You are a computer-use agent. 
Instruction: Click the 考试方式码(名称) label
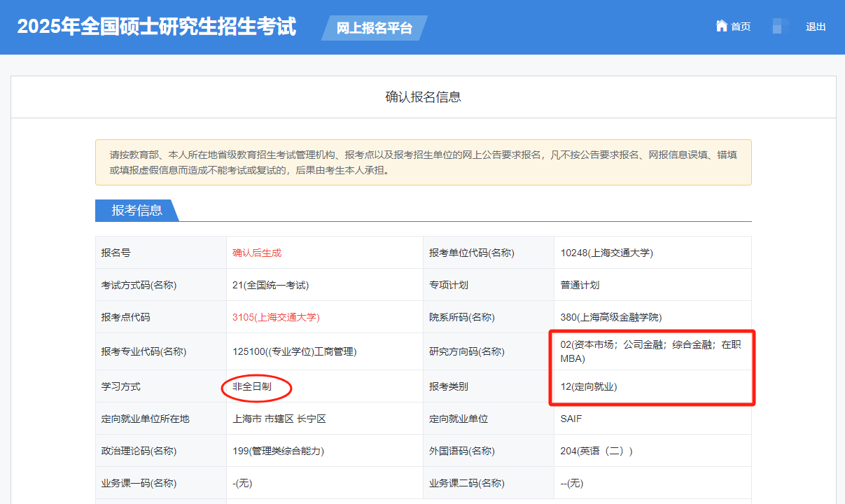pyautogui.click(x=139, y=285)
